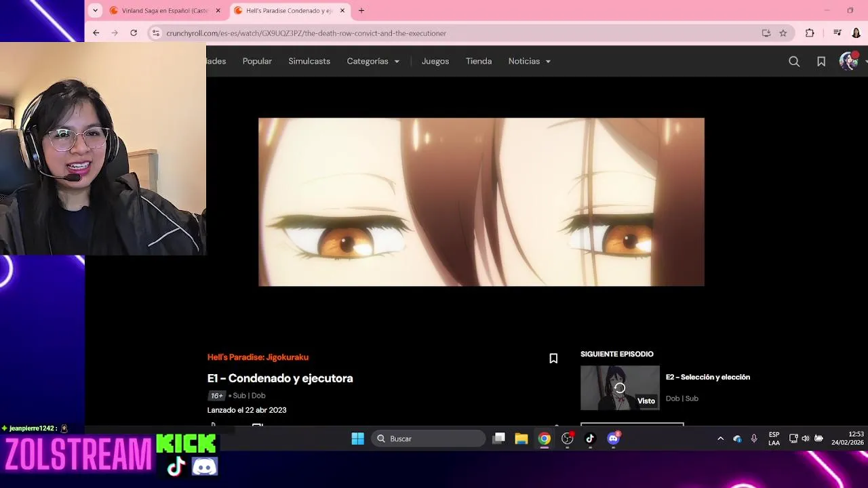Show hidden tray icons chevron
This screenshot has height=488, width=868.
pos(720,439)
